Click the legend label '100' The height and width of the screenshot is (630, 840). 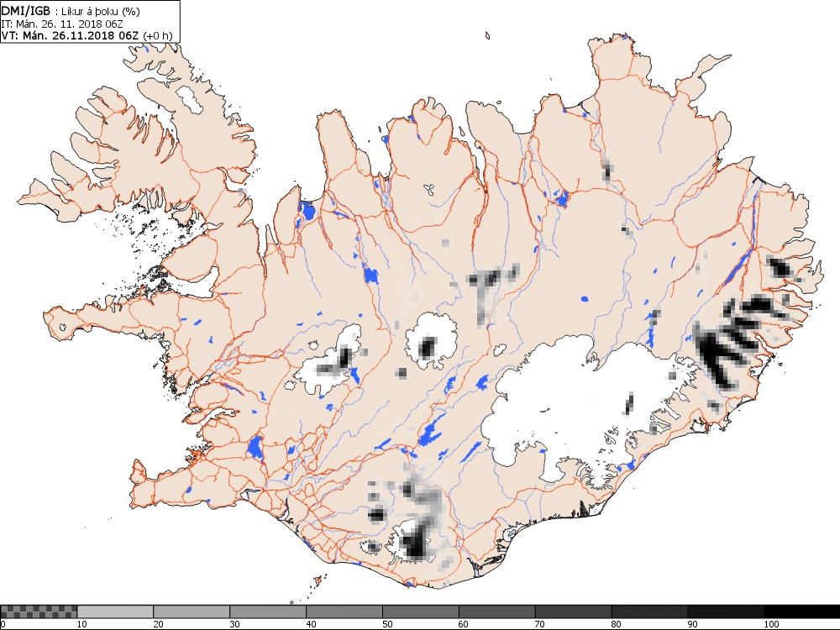coord(771,624)
